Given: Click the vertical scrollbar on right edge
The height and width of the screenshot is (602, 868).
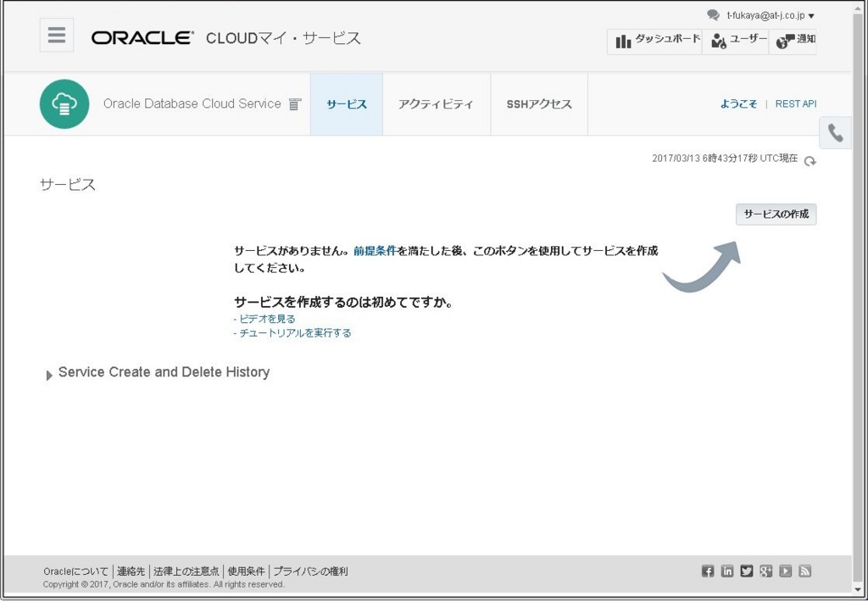Looking at the screenshot, I should click(x=859, y=299).
